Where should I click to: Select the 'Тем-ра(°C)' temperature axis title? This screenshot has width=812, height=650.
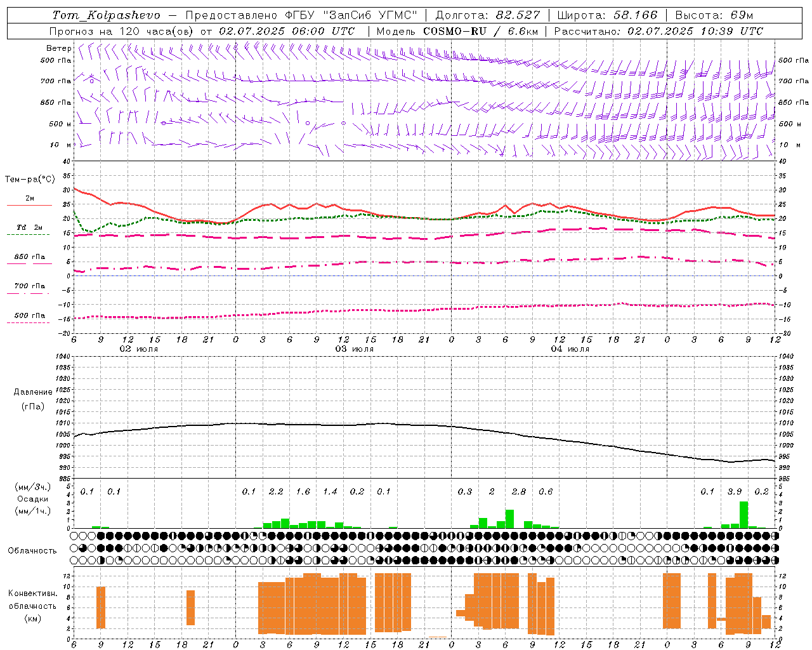pos(30,180)
